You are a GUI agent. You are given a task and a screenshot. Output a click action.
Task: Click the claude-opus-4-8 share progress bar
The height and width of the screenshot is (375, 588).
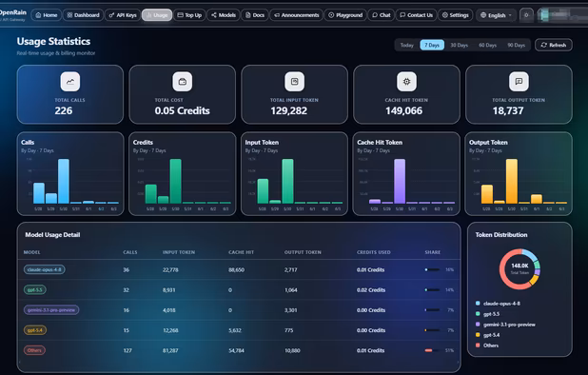pos(432,269)
